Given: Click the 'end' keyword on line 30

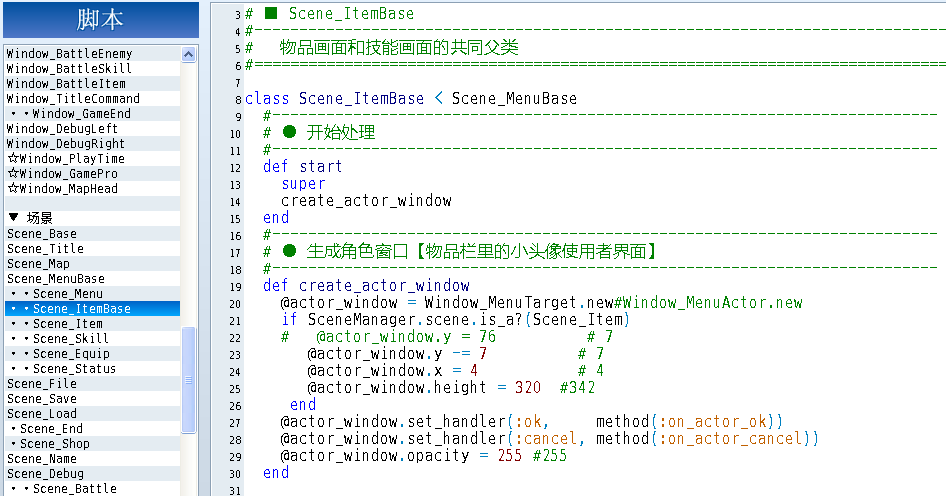Looking at the screenshot, I should tap(276, 472).
